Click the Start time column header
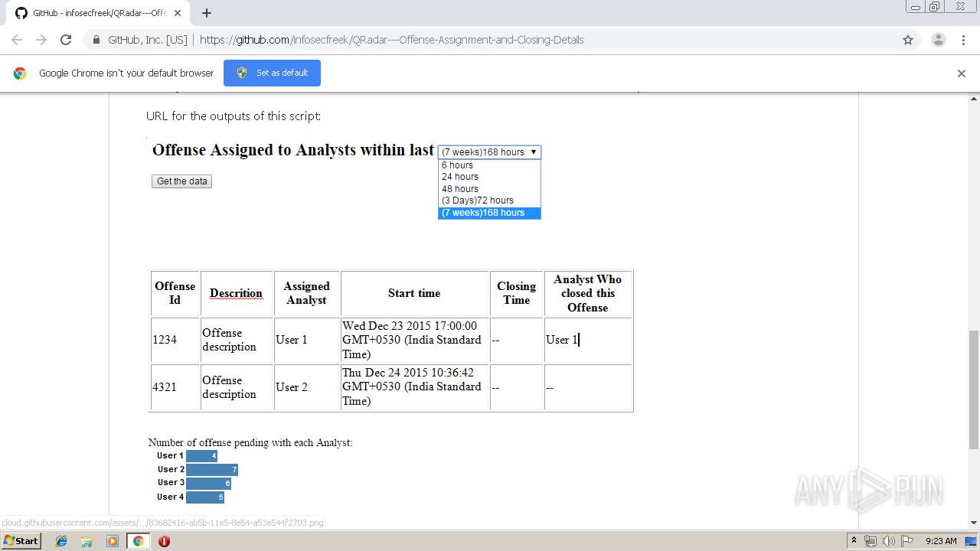The height and width of the screenshot is (551, 980). (414, 293)
